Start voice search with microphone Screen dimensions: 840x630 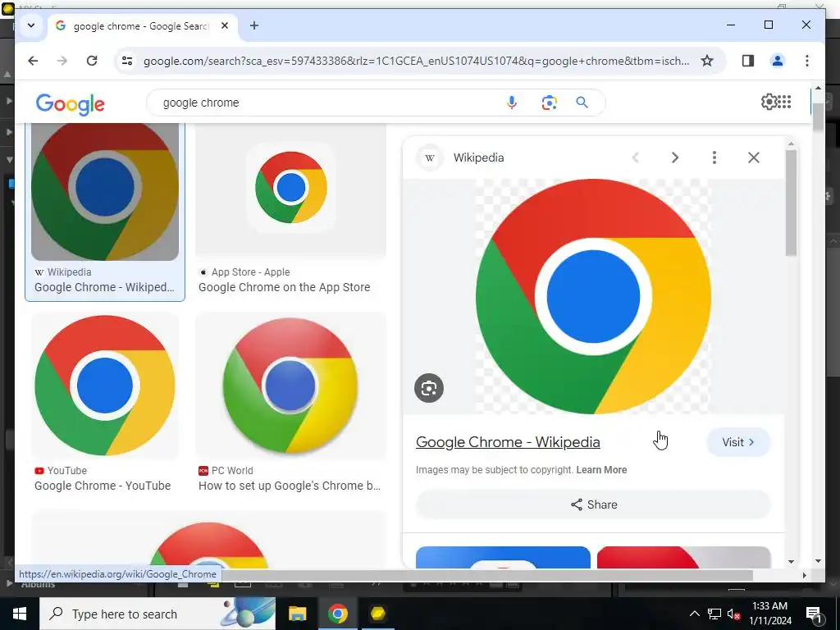click(x=512, y=103)
